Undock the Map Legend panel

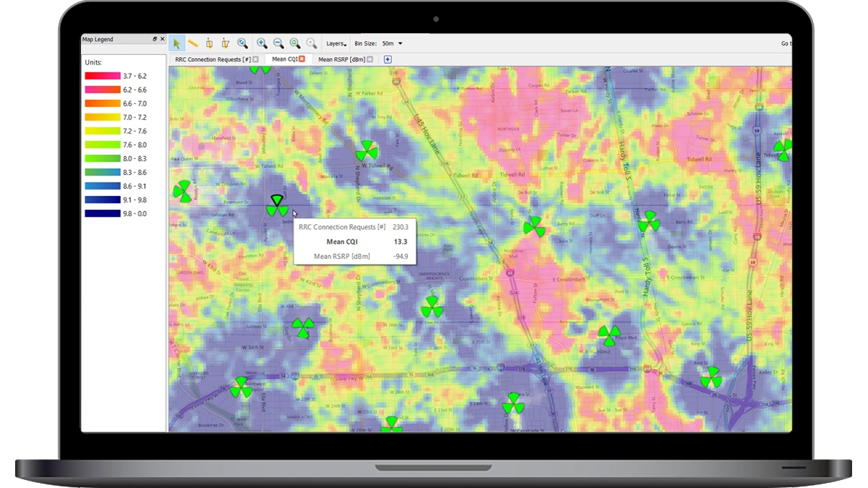pyautogui.click(x=155, y=40)
